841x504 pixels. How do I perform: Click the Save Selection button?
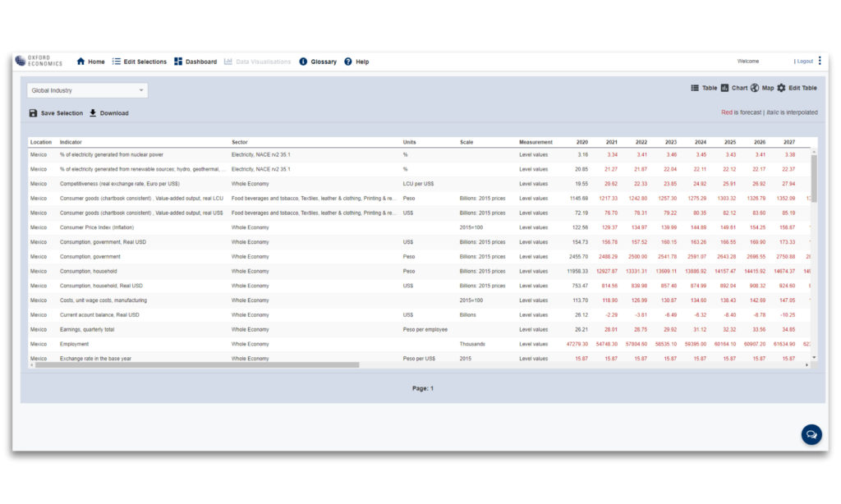[x=56, y=113]
